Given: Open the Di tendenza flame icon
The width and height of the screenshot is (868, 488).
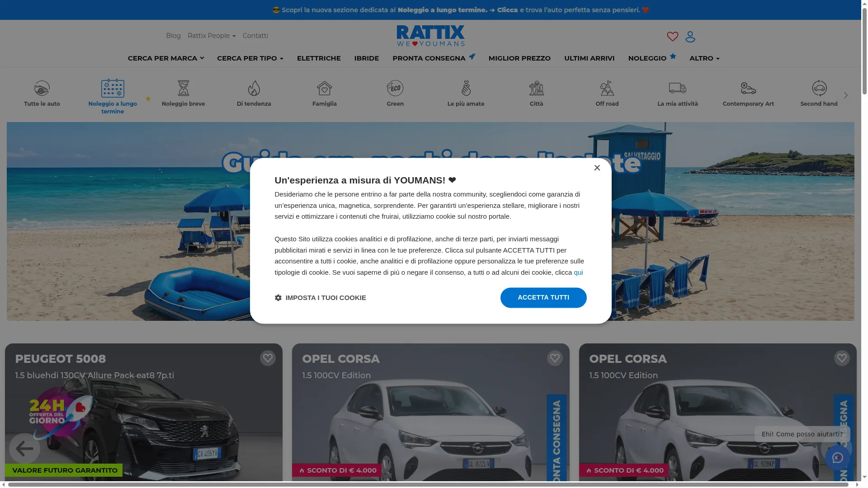Looking at the screenshot, I should click(254, 88).
